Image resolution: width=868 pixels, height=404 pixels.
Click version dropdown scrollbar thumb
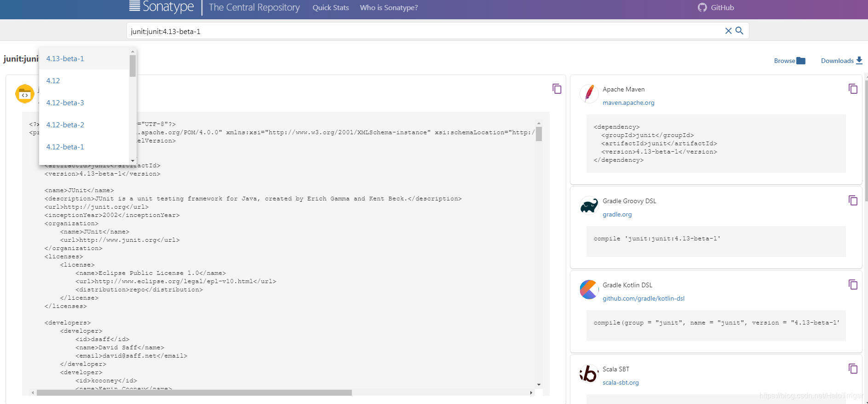132,66
